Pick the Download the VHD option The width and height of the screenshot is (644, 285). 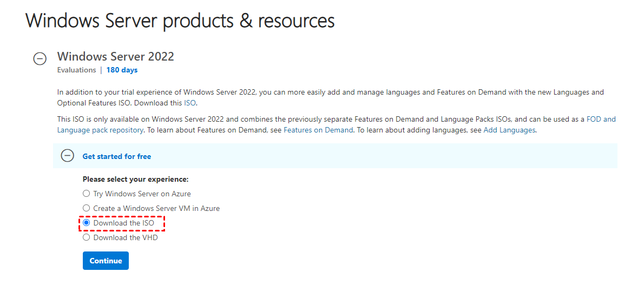[86, 237]
